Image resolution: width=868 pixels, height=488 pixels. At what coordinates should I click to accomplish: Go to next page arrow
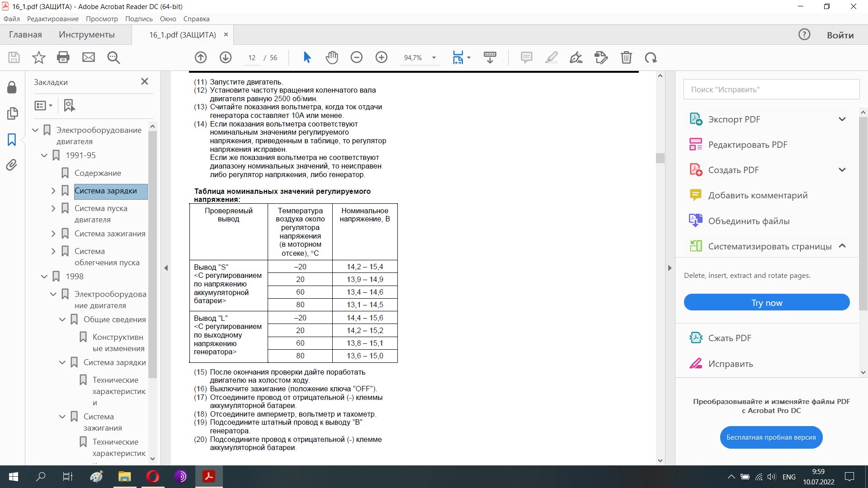coord(226,57)
